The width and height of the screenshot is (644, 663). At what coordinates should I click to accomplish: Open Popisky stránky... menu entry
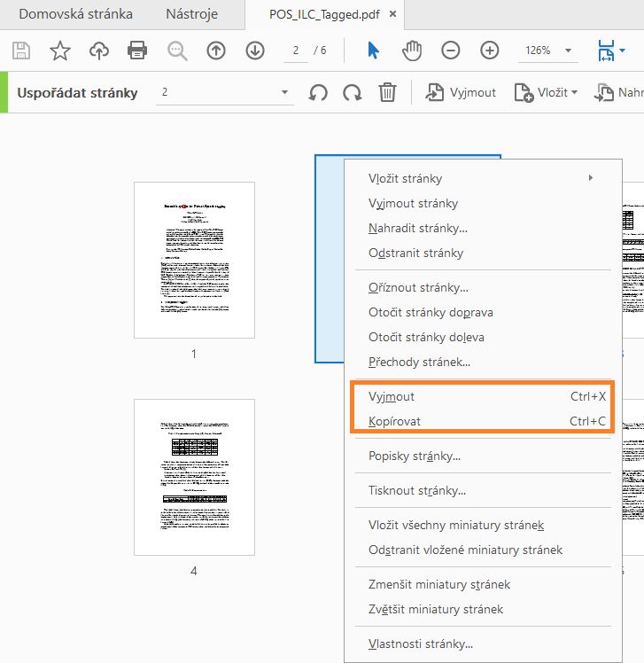tap(483, 456)
